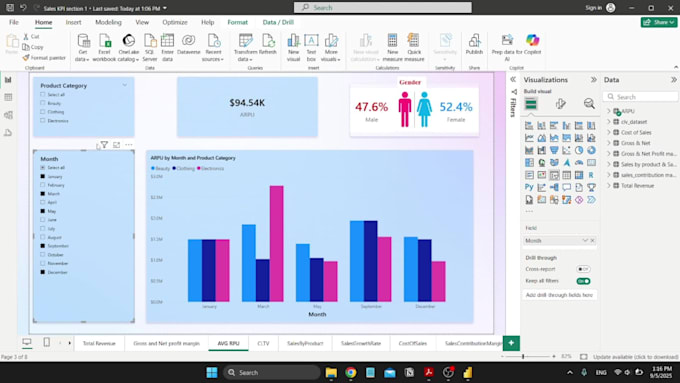
Task: Expand the Total Revenue table
Action: [609, 186]
